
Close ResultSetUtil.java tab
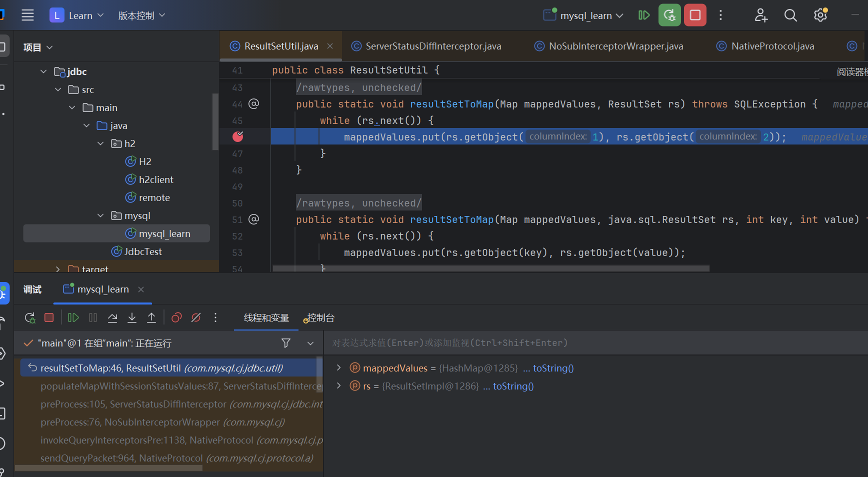pos(330,46)
